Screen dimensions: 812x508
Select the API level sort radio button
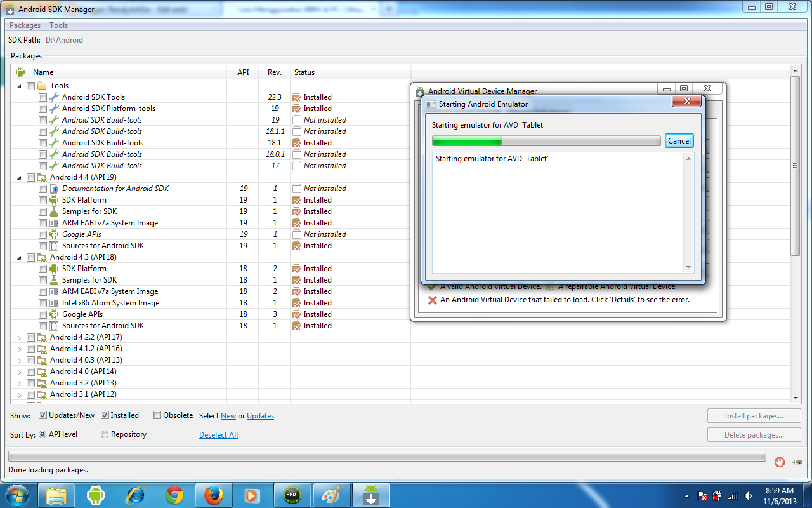(x=43, y=434)
